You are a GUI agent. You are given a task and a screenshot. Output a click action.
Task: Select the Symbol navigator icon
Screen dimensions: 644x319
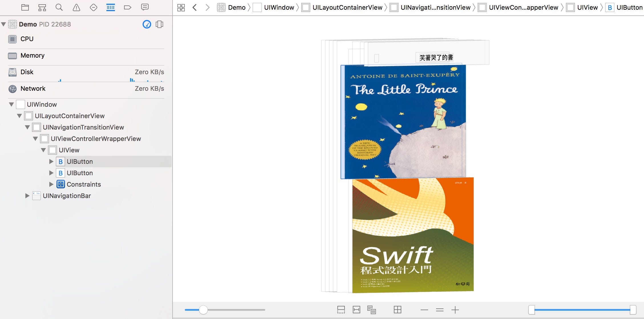pyautogui.click(x=42, y=7)
